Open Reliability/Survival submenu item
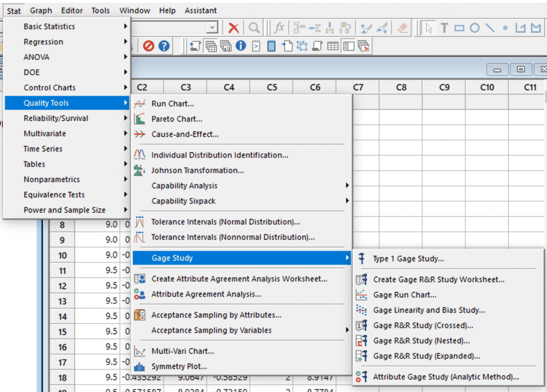This screenshot has height=392, width=547. [67, 119]
